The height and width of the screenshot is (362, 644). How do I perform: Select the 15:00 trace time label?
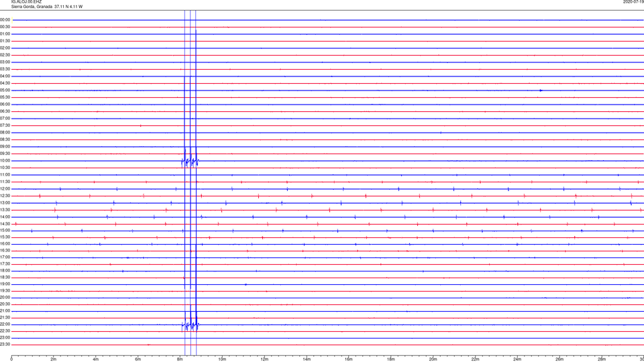pos(5,231)
